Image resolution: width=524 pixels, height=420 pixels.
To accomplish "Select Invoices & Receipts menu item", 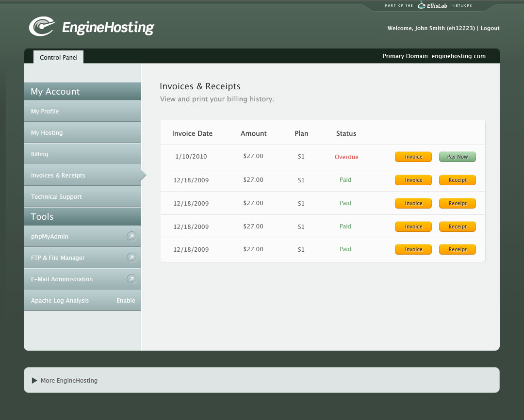I will (x=82, y=176).
